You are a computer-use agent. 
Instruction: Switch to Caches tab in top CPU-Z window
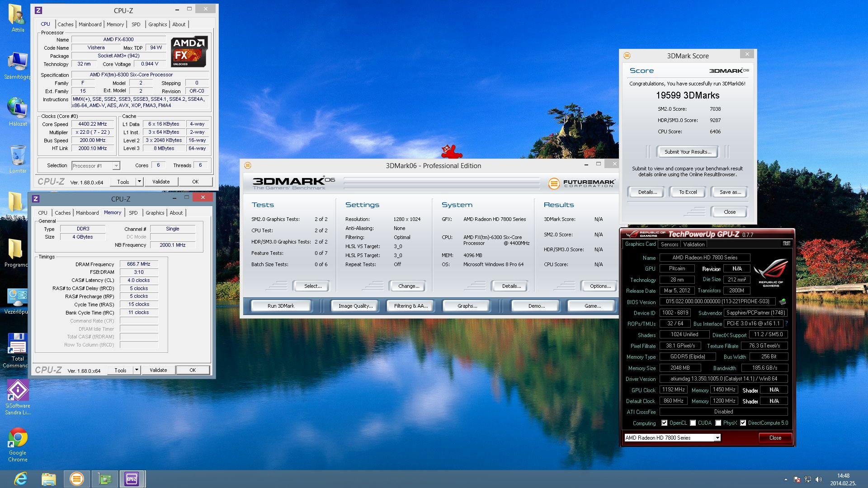tap(65, 24)
